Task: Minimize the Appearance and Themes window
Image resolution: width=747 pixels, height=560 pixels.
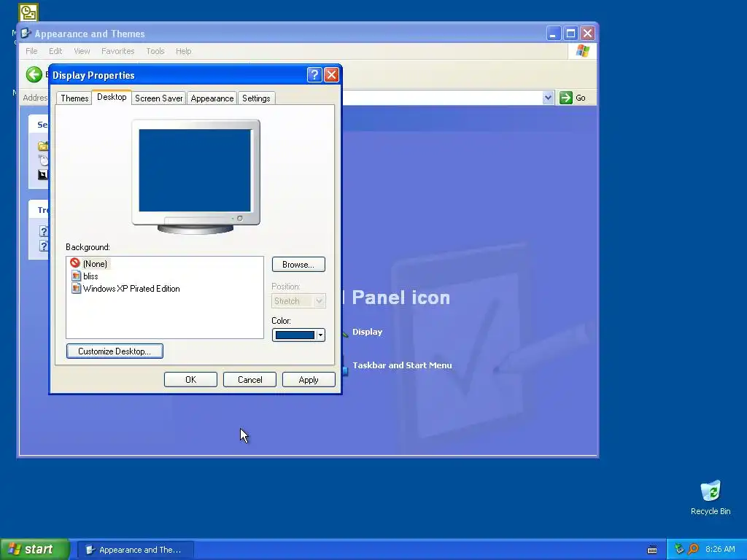Action: point(553,34)
